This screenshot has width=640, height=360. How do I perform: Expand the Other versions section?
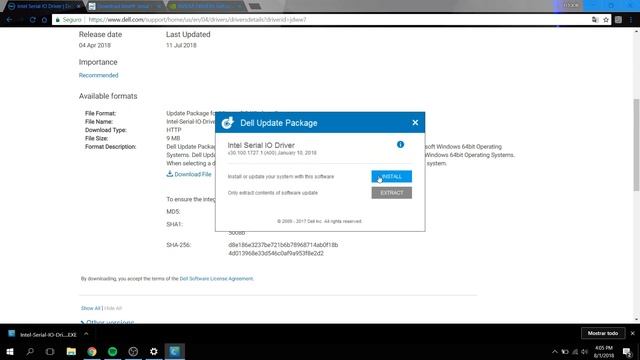point(107,322)
